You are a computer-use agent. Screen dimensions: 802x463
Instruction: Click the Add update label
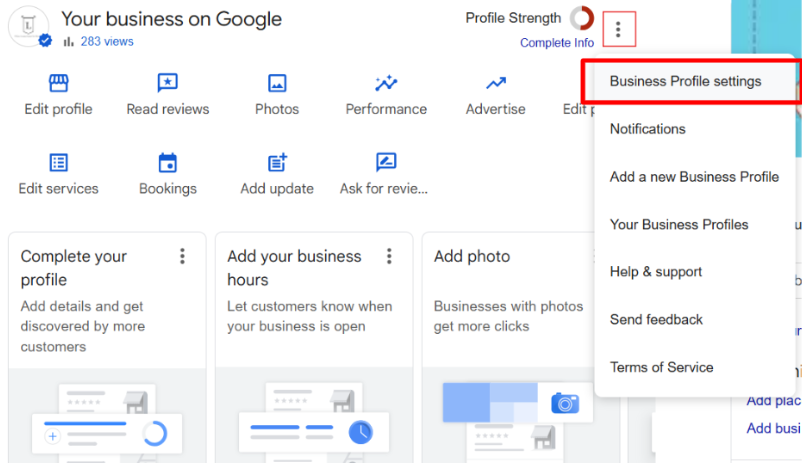277,189
